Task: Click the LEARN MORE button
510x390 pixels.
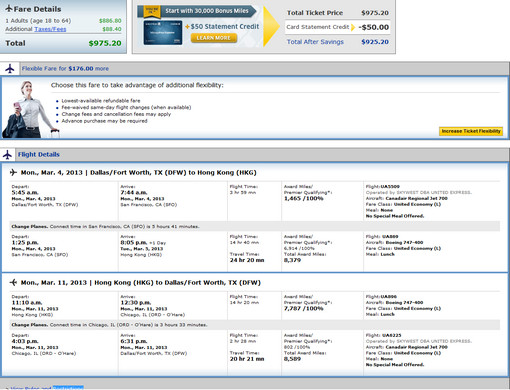Action: coord(214,38)
